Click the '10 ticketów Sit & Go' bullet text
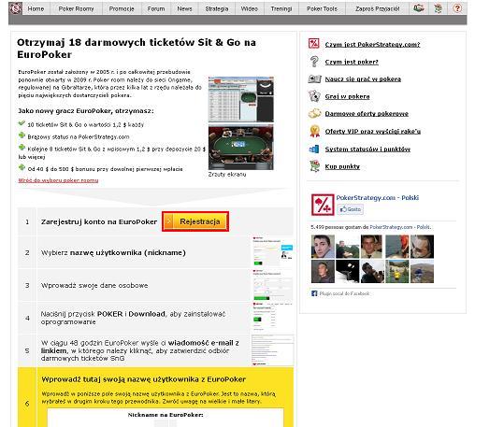 (x=85, y=124)
